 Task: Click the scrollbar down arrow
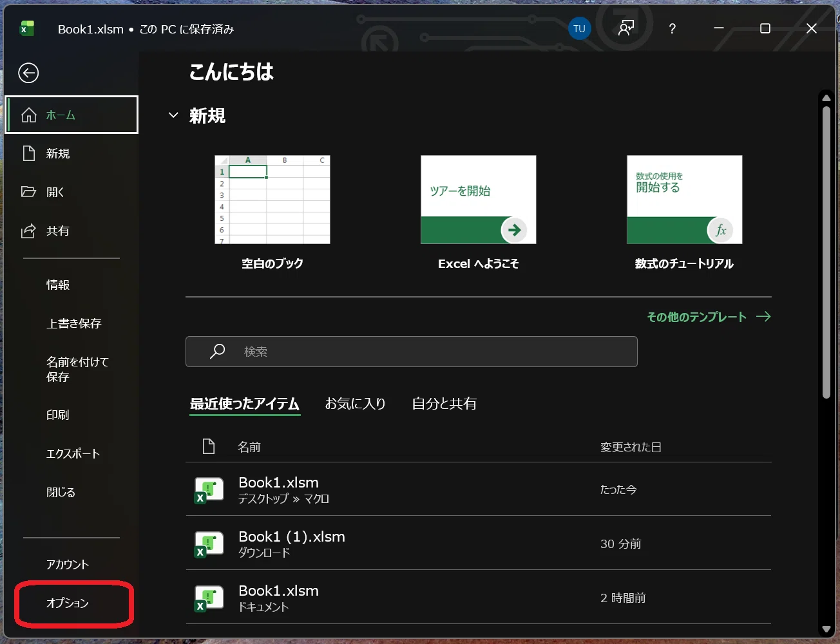[x=826, y=629]
